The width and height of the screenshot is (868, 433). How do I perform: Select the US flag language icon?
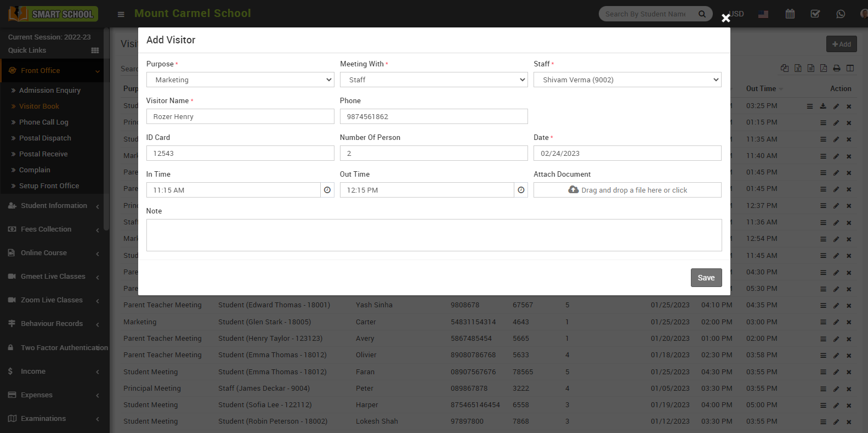pyautogui.click(x=763, y=14)
